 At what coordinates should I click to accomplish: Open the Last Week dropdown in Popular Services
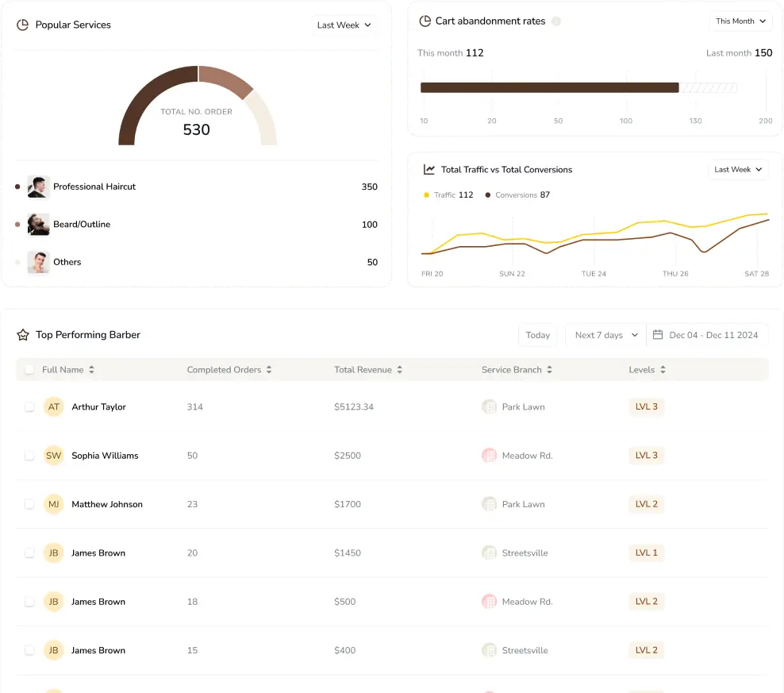click(x=344, y=25)
